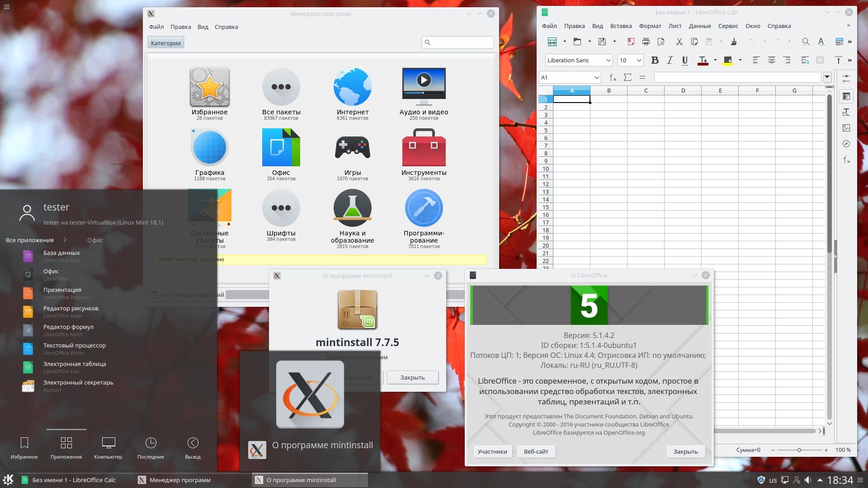Screen dimensions: 868x488
Task: Open the Наука и образование category
Action: tap(353, 218)
